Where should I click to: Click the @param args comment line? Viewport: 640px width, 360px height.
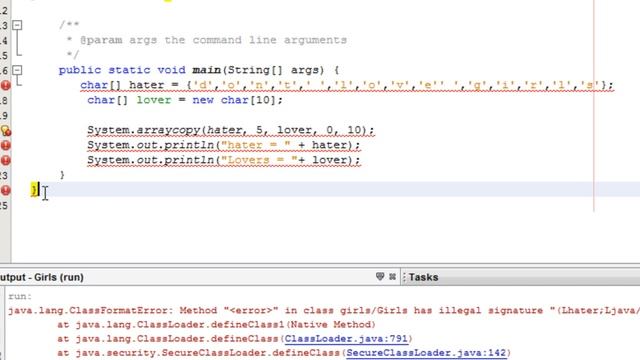tap(207, 40)
